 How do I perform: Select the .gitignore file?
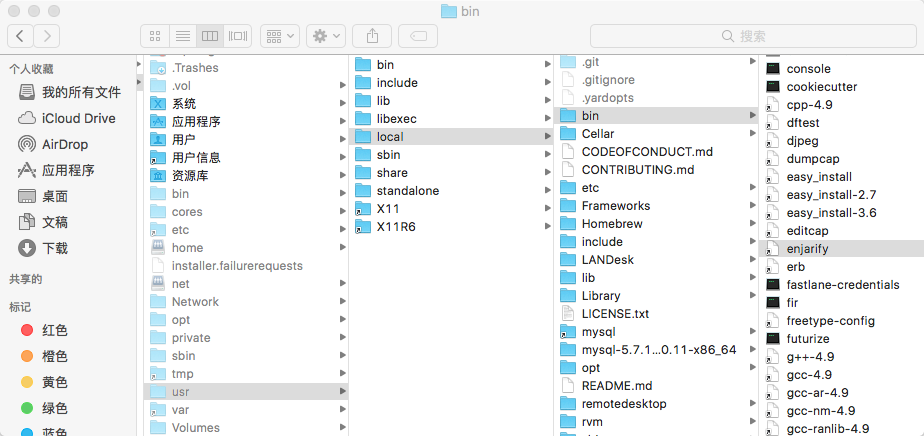(656, 80)
